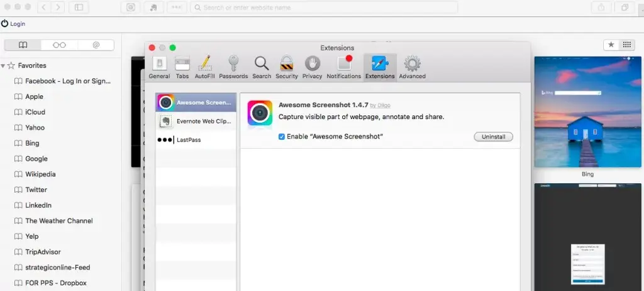Open FOR PPS - Dropbox bookmark
Viewport: 644px width, 291px height.
(x=50, y=283)
